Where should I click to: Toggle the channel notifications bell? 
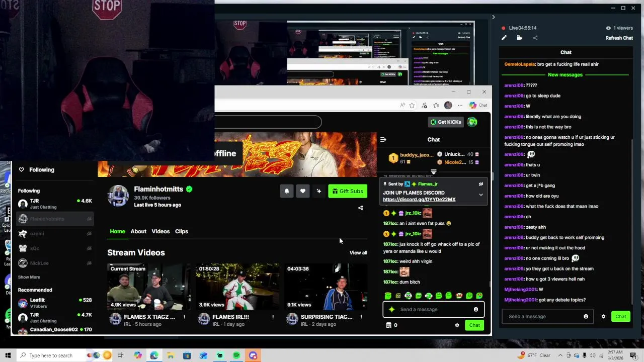(x=287, y=191)
